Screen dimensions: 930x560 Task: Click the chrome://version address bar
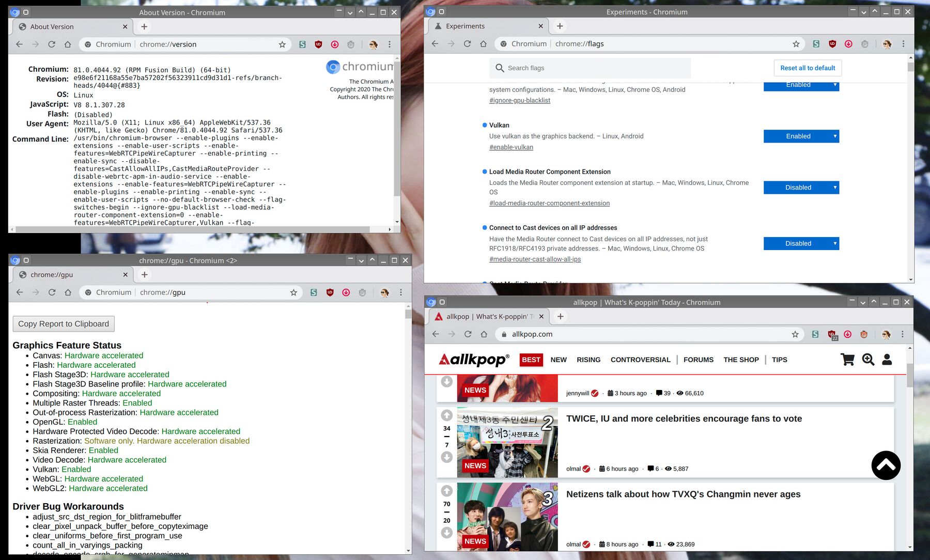pos(184,44)
